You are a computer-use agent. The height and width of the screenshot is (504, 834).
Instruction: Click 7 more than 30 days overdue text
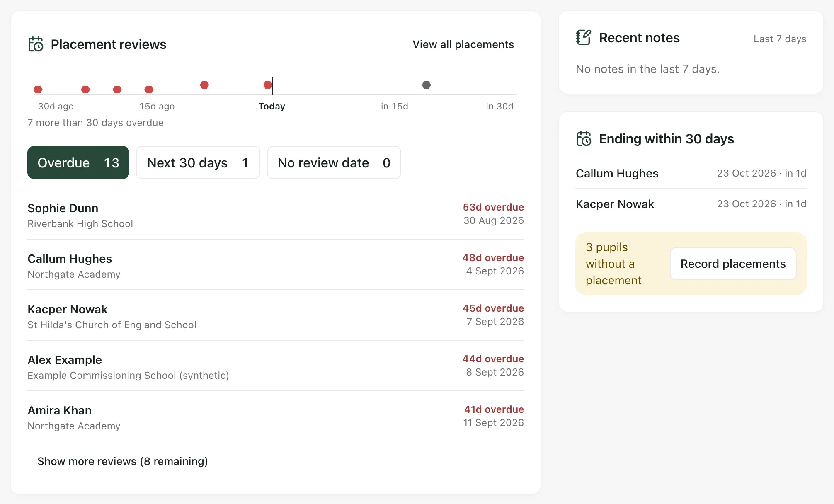tap(95, 123)
